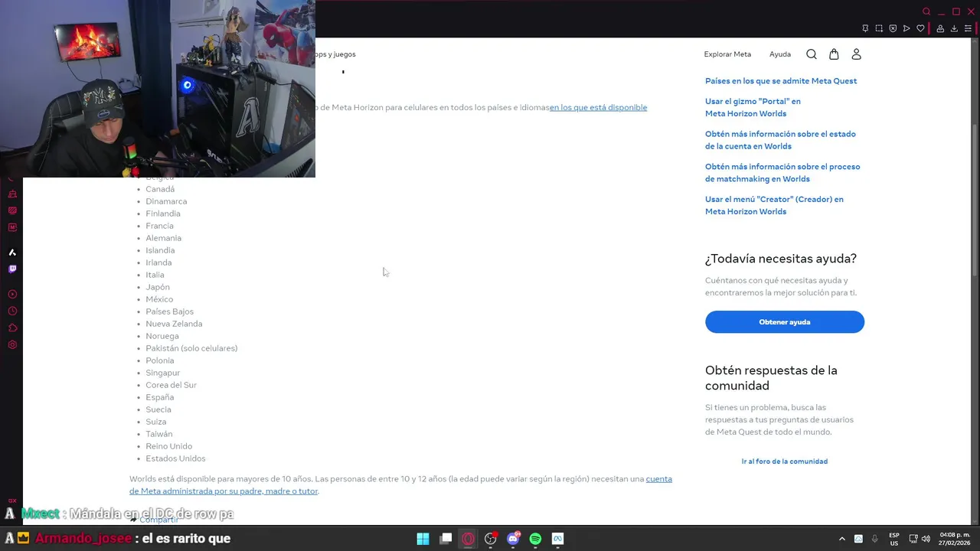Click the heart bookmark icon
The image size is (980, 551).
[x=920, y=28]
